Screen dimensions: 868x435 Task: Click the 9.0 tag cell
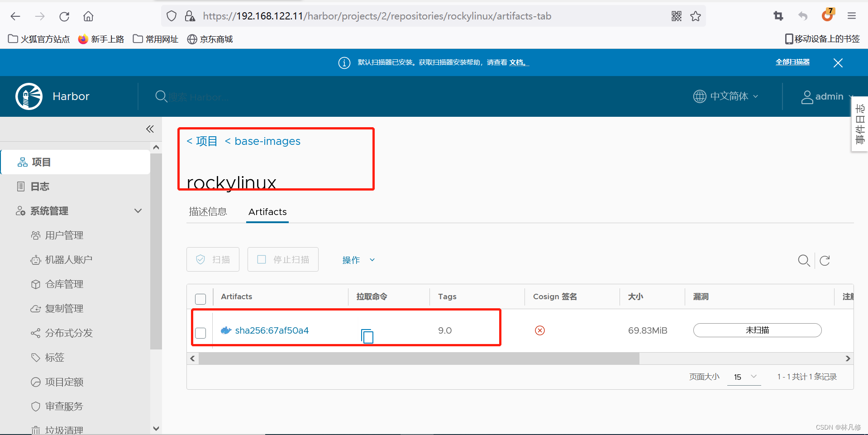point(445,330)
